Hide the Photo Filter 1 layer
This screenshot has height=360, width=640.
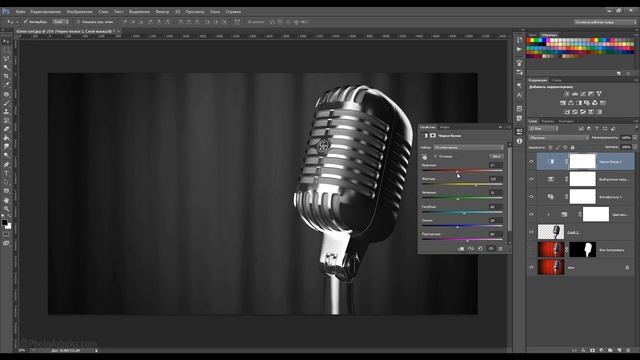tap(531, 197)
